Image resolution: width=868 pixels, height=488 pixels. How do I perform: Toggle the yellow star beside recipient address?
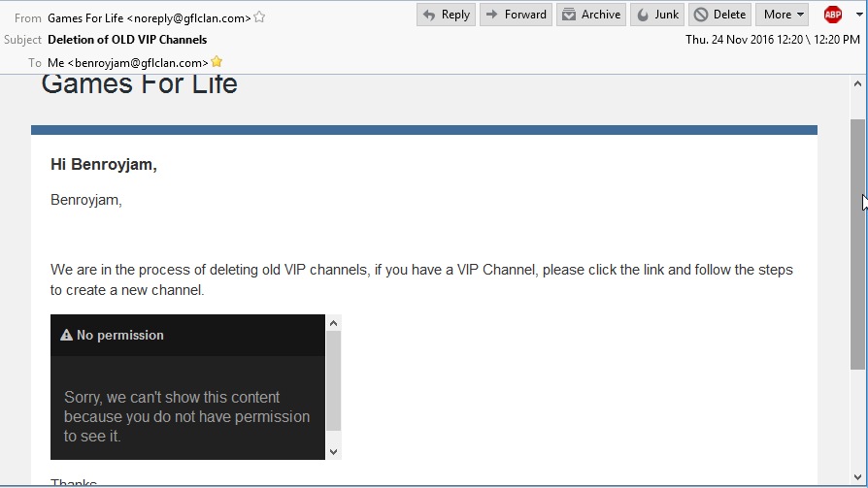coord(217,62)
